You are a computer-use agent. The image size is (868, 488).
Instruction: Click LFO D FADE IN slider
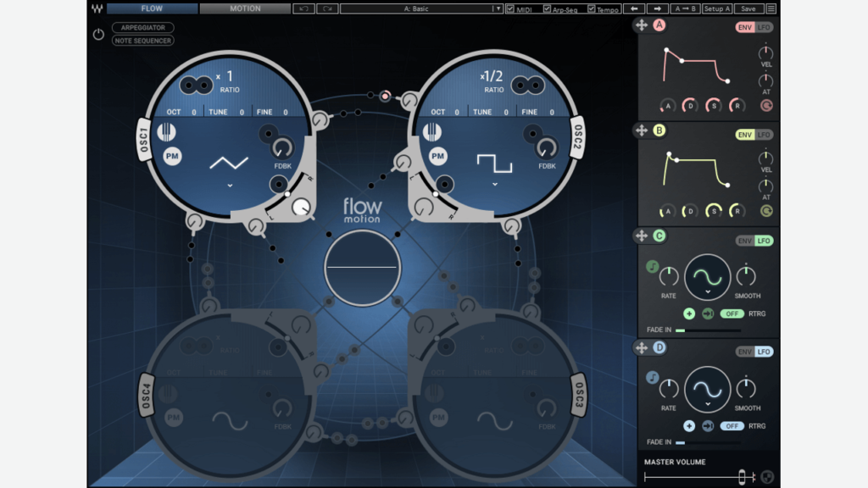[x=708, y=442]
